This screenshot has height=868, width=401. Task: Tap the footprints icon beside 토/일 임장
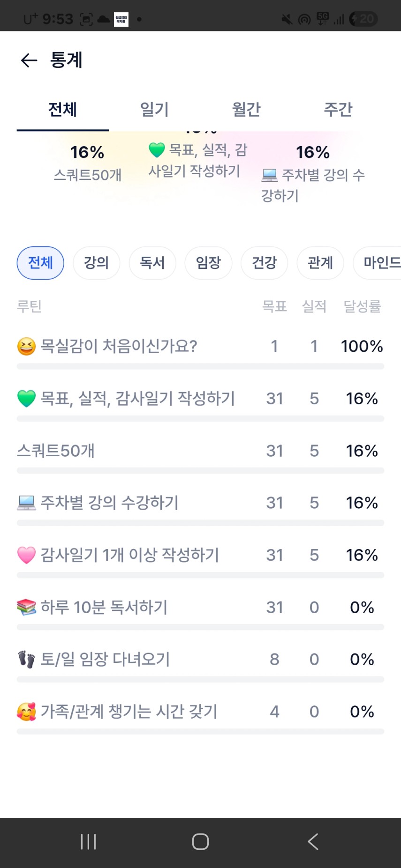point(26,659)
